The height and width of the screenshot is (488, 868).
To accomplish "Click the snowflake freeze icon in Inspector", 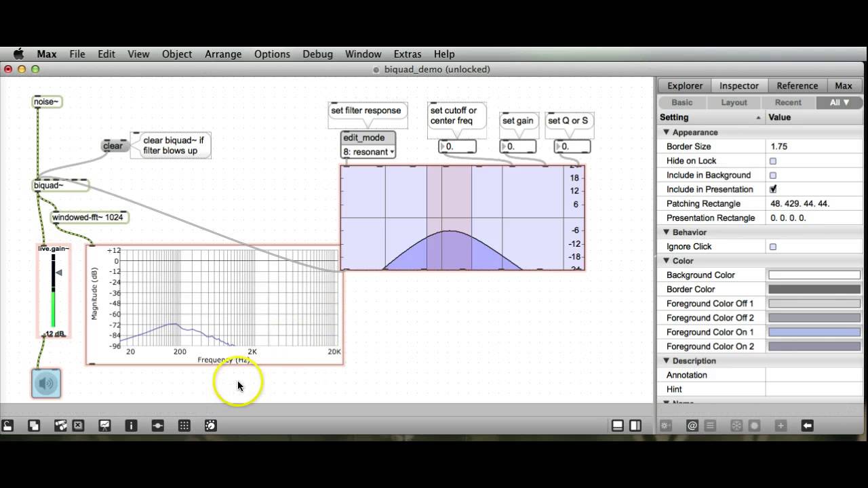I will [x=736, y=426].
